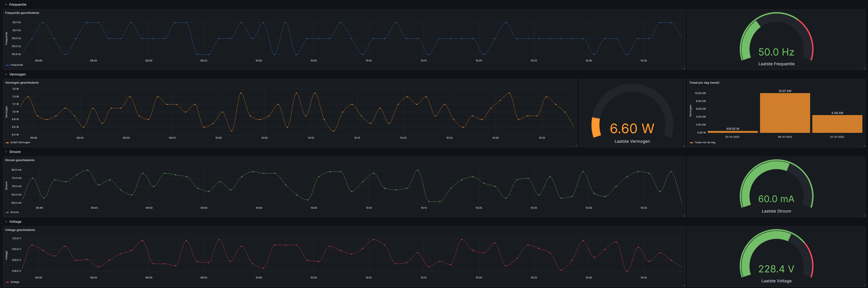Click the Vermogen geschiedenis panel title
Image resolution: width=868 pixels, height=288 pixels.
(x=22, y=83)
